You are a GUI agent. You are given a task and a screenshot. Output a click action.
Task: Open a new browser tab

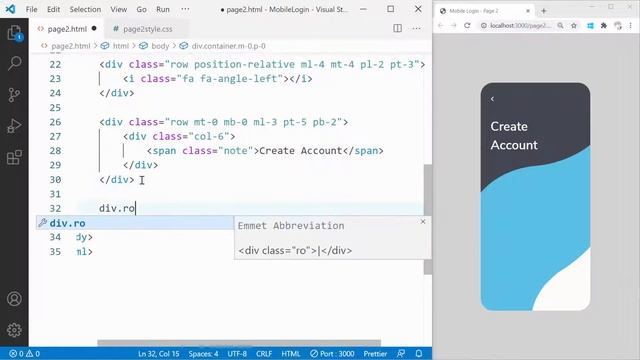543,11
